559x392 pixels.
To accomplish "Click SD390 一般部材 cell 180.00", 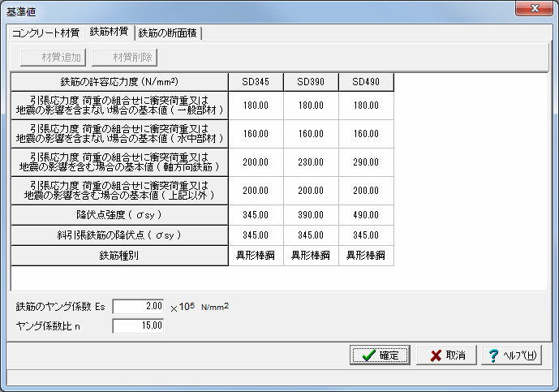I will [x=311, y=106].
